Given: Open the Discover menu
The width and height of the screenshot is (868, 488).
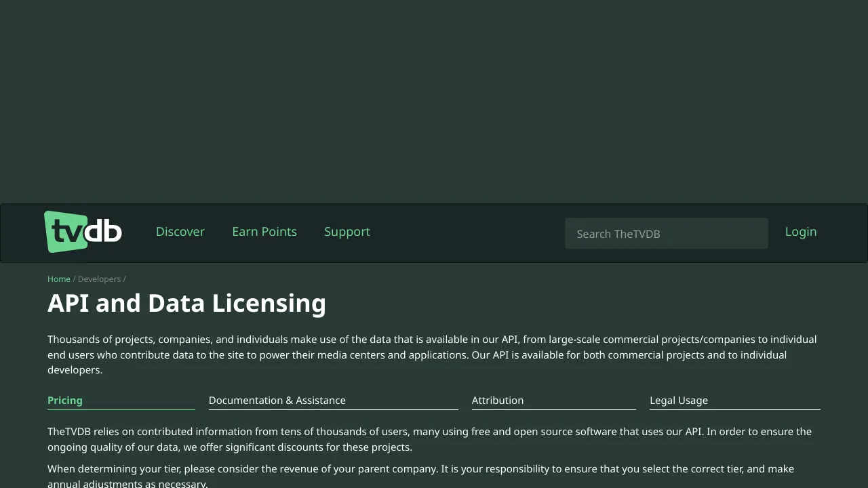Looking at the screenshot, I should (x=180, y=232).
